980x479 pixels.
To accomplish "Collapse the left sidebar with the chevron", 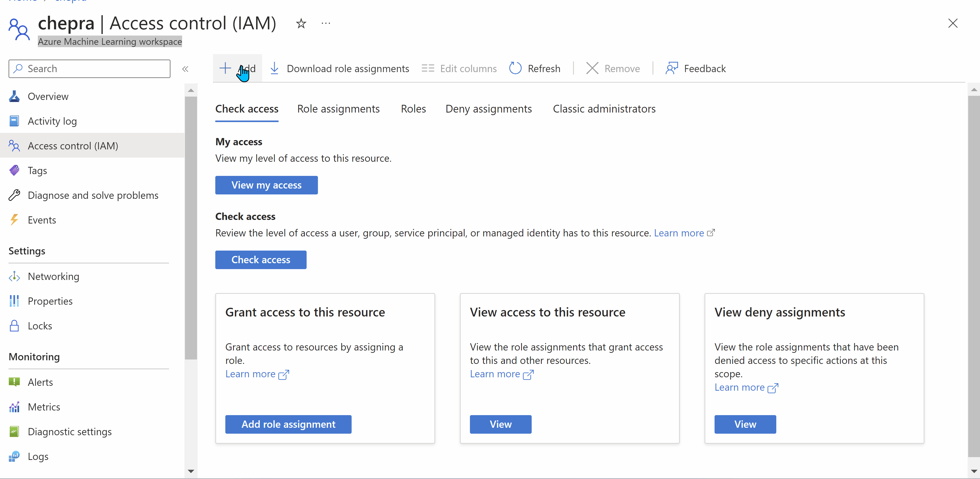I will click(x=185, y=69).
